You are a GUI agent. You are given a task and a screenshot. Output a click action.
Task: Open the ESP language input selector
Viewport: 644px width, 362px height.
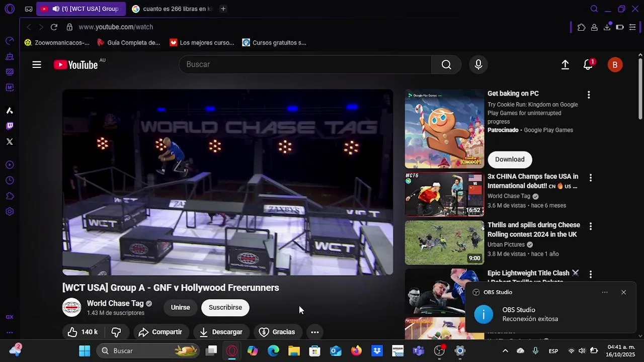click(553, 350)
